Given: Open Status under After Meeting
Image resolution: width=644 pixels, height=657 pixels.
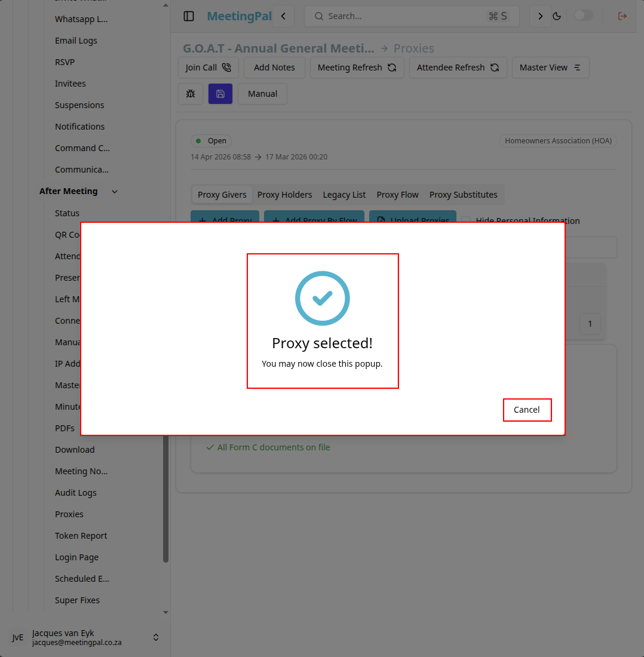Looking at the screenshot, I should (67, 213).
